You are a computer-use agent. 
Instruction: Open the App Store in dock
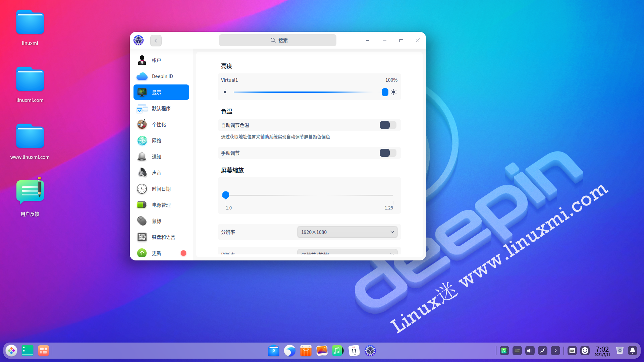[306, 351]
